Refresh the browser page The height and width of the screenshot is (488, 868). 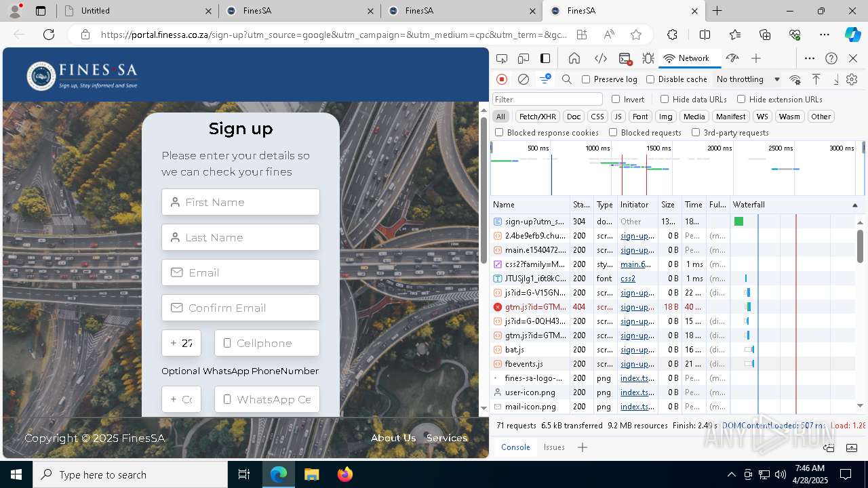click(49, 35)
